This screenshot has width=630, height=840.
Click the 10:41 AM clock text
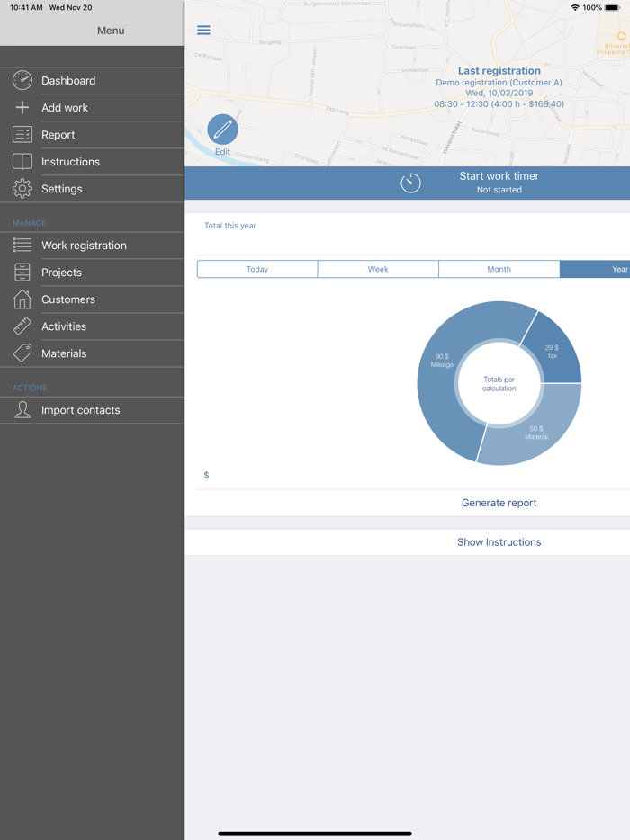pyautogui.click(x=26, y=7)
